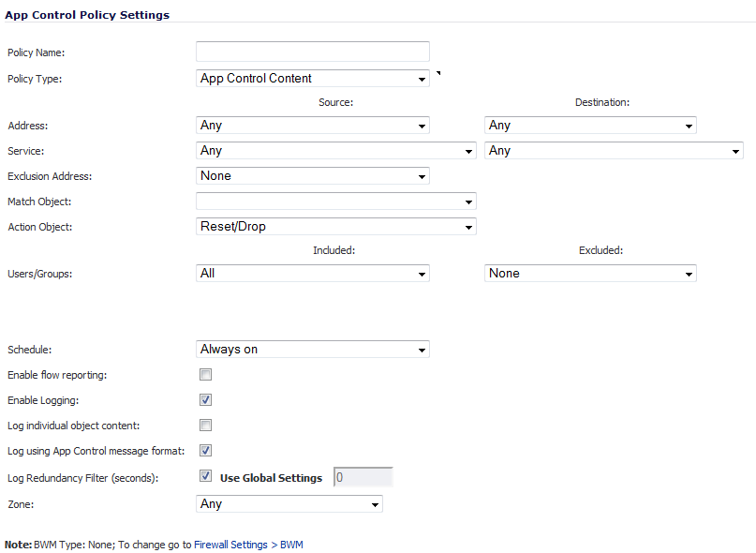Click the Log individual object content label
The width and height of the screenshot is (756, 553).
pos(74,426)
